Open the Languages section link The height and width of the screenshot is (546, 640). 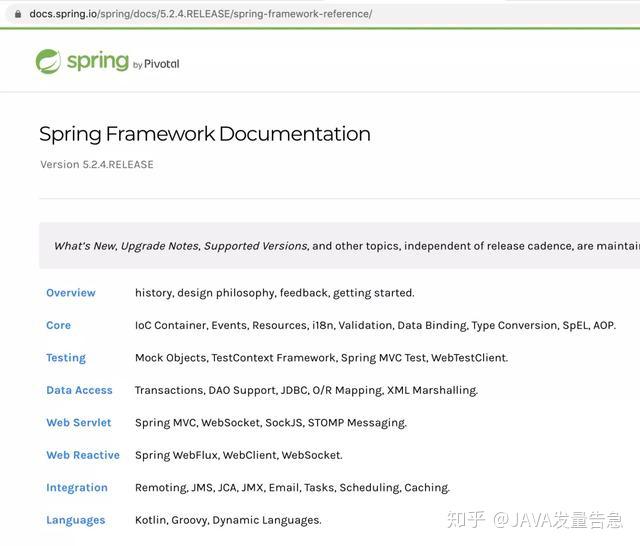click(76, 520)
